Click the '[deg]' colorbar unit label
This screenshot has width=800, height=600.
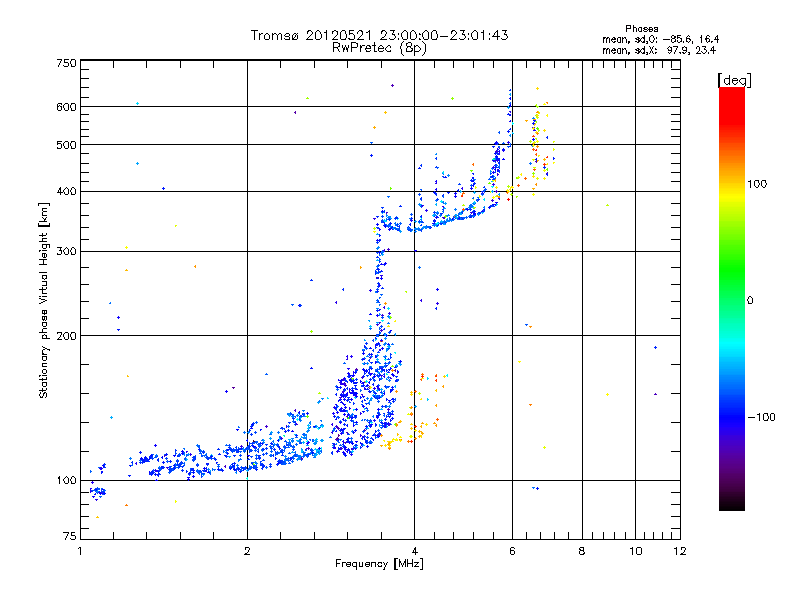734,80
